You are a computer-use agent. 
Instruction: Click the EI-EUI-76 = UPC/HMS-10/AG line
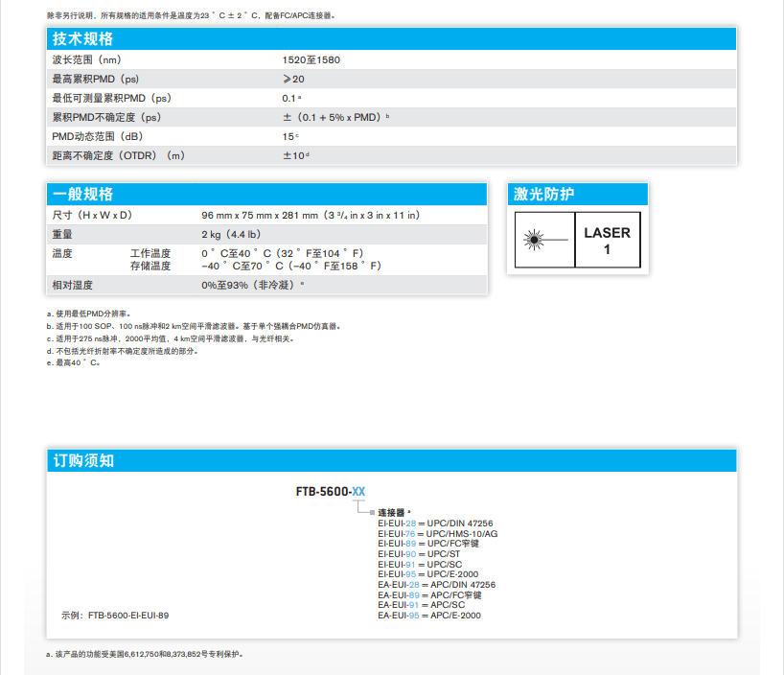(437, 534)
